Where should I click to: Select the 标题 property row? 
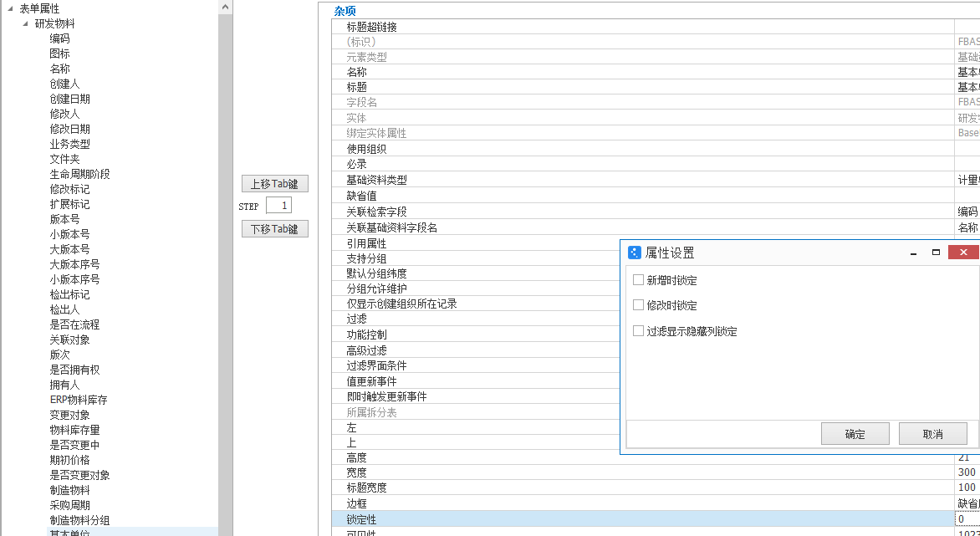coord(656,87)
